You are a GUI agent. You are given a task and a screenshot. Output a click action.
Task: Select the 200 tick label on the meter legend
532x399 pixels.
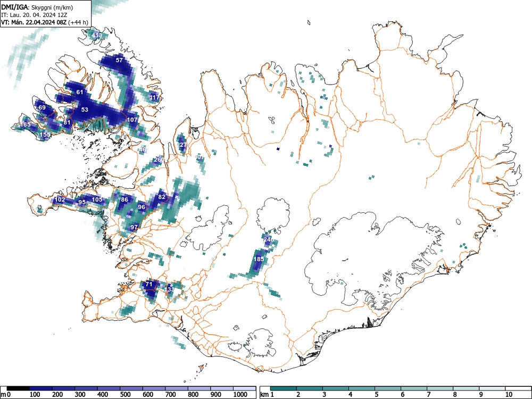coord(57,395)
